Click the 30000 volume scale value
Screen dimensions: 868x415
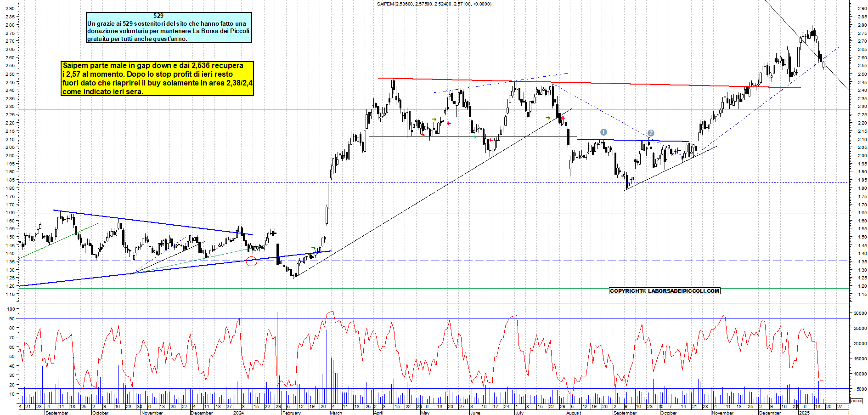[860, 313]
